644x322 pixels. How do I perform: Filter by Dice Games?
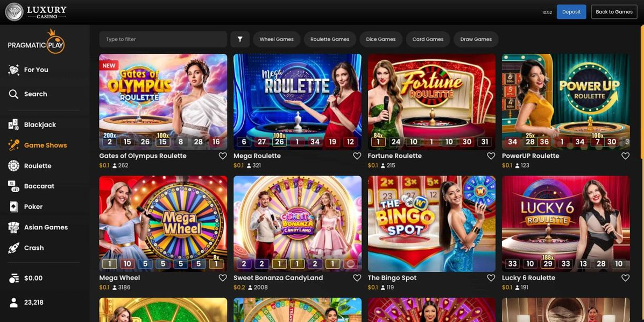tap(381, 39)
